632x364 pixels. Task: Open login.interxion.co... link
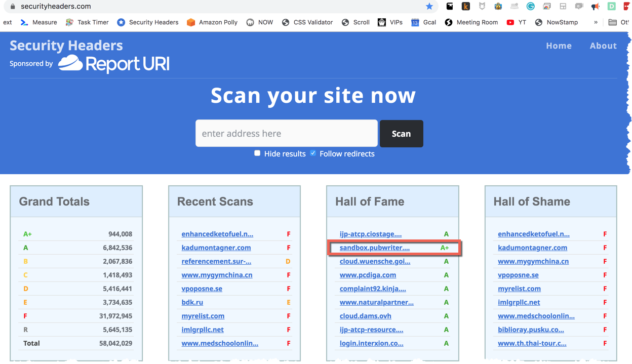coord(371,343)
